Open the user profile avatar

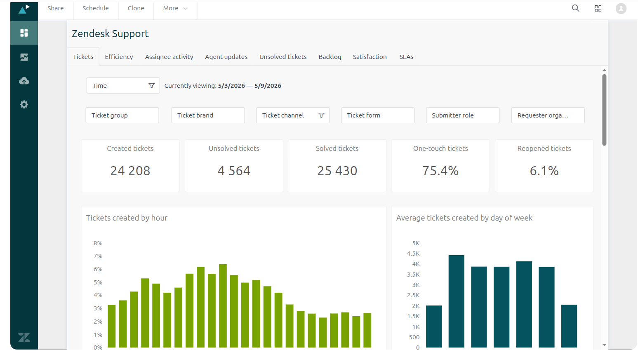(x=621, y=9)
